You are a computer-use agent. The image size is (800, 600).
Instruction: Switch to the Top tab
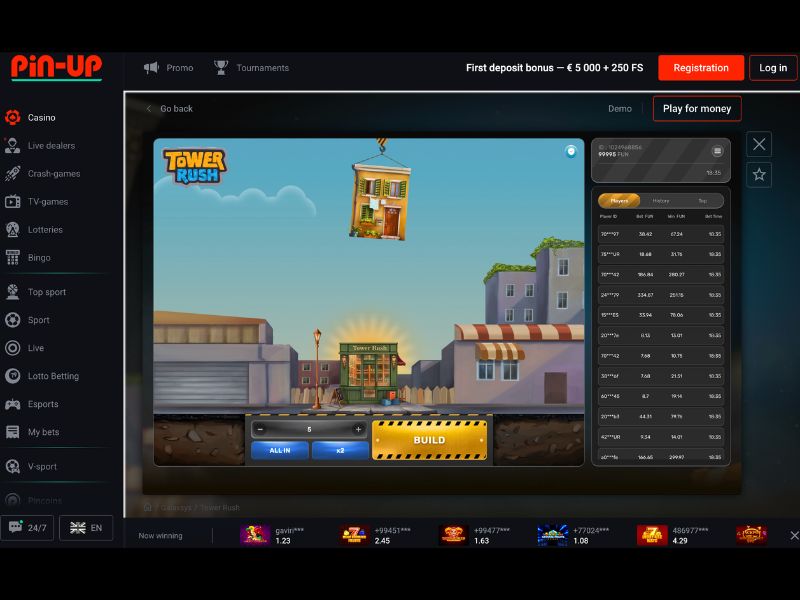(x=700, y=200)
